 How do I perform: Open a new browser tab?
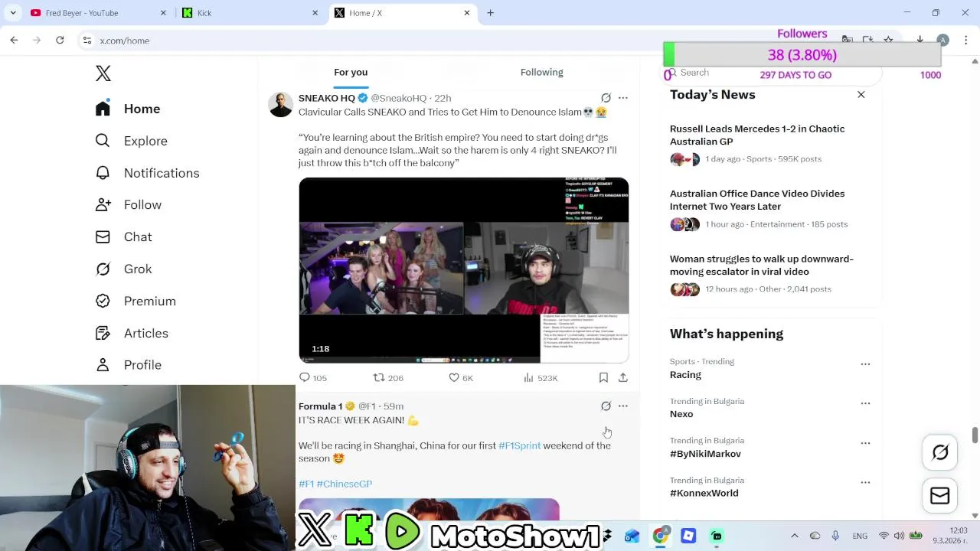[490, 12]
